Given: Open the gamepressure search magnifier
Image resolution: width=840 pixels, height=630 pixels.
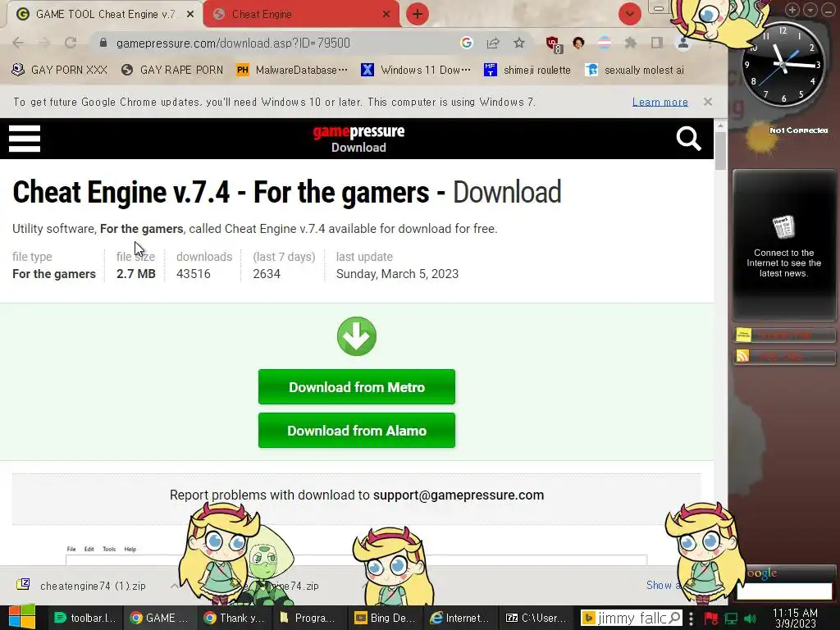Looking at the screenshot, I should point(688,139).
